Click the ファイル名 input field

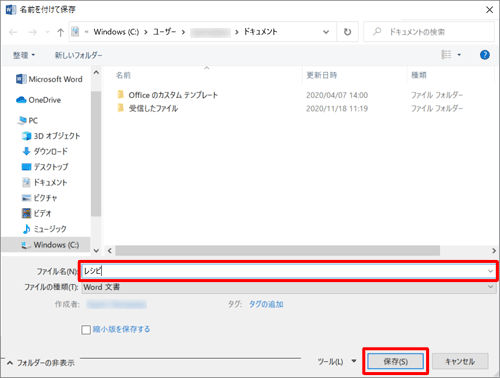pyautogui.click(x=288, y=271)
